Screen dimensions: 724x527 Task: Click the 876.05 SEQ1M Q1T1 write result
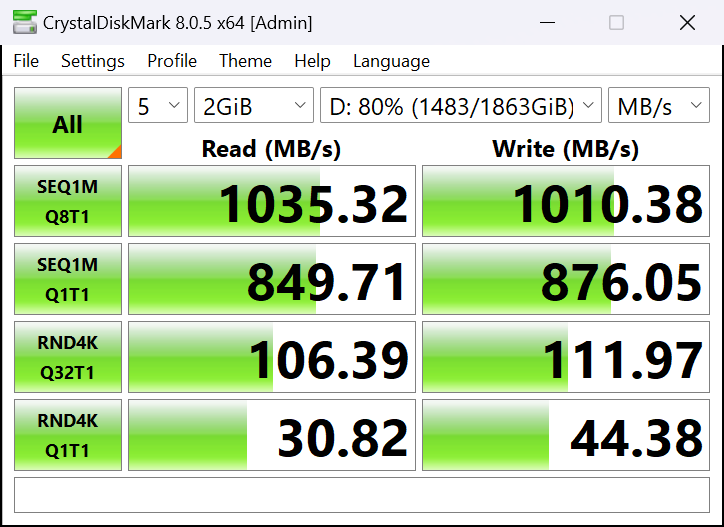(566, 279)
